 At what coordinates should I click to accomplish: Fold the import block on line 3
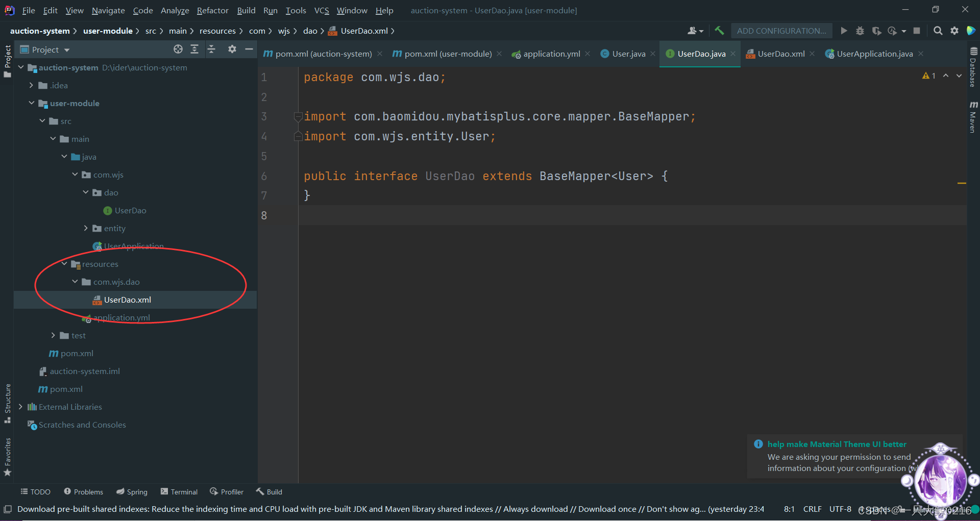click(298, 116)
